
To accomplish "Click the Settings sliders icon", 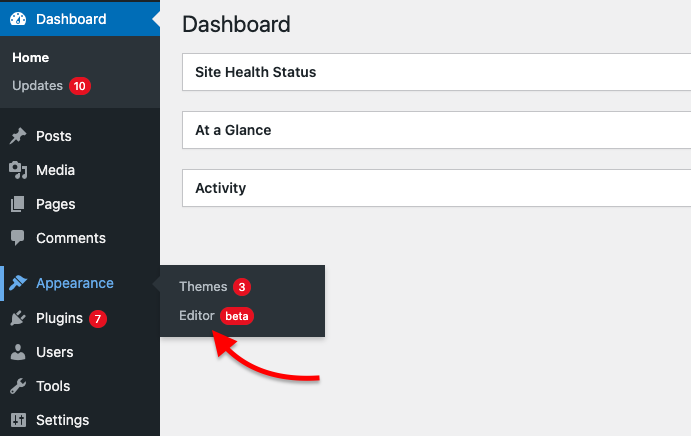I will tap(18, 420).
